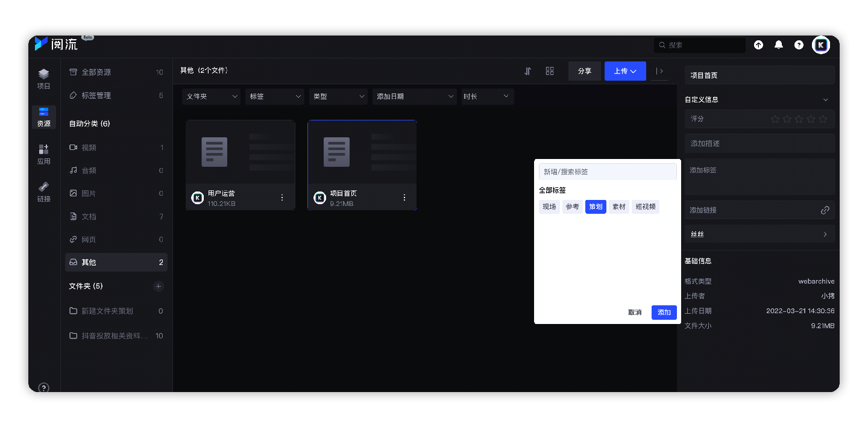Rate the file five stars
This screenshot has height=436, width=868.
point(823,119)
